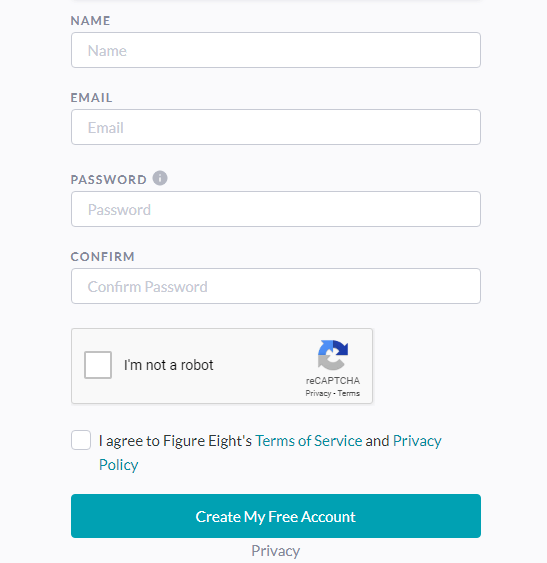Viewport: 547px width, 563px height.
Task: Click the reCAPTCHA logo icon
Action: click(x=333, y=355)
